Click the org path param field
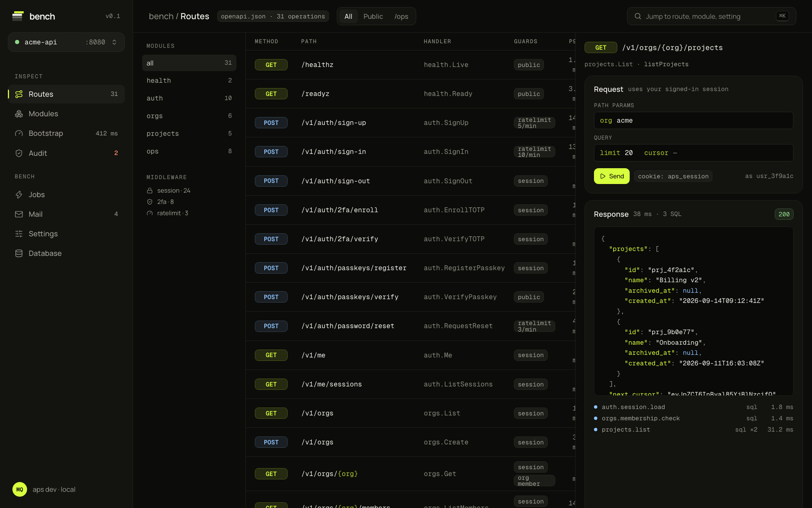 coord(694,120)
